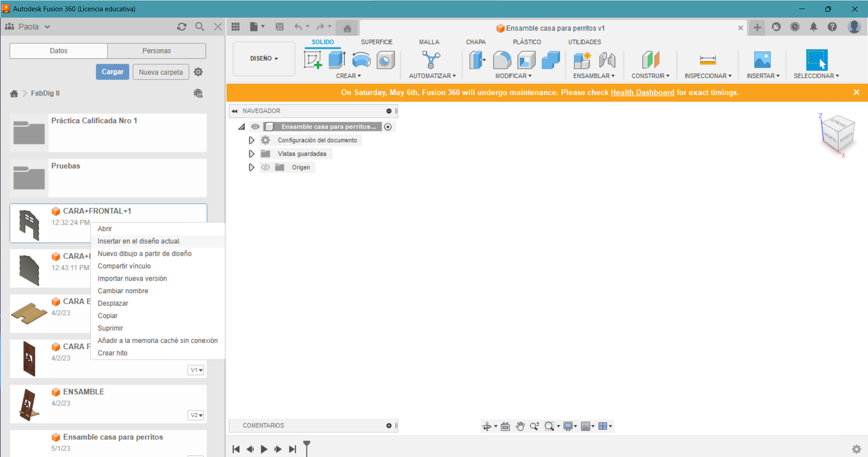Open the MODIFICAR dropdown menu
This screenshot has width=868, height=457.
514,76
